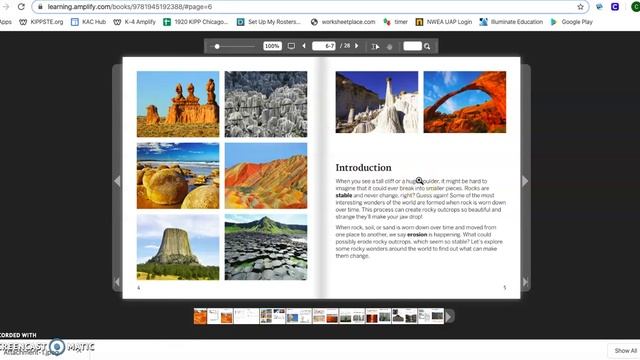Flip to next page using right side arrow
The width and height of the screenshot is (640, 360).
click(x=525, y=181)
